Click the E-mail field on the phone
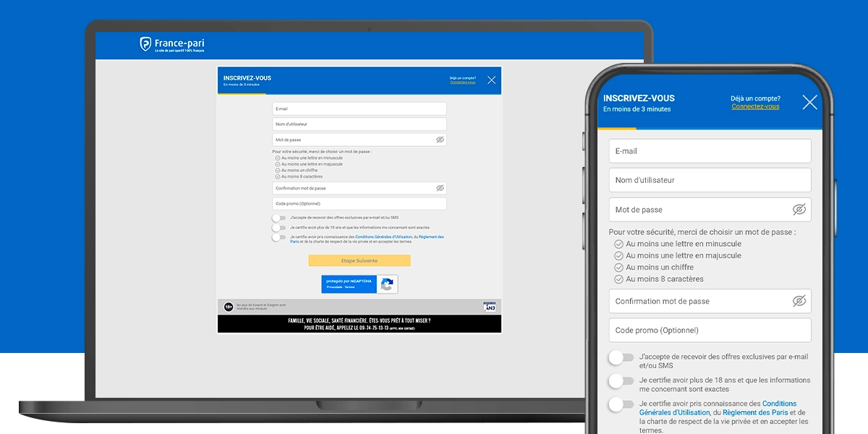 coord(709,151)
